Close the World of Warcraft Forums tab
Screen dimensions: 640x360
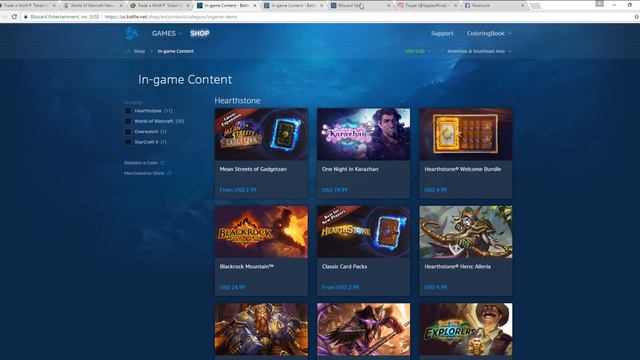click(x=121, y=6)
